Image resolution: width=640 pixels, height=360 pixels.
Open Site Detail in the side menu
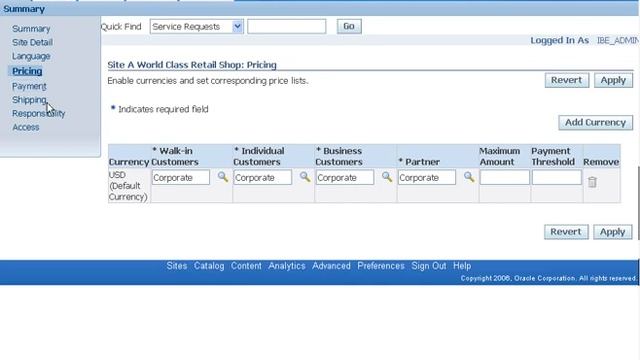click(32, 42)
